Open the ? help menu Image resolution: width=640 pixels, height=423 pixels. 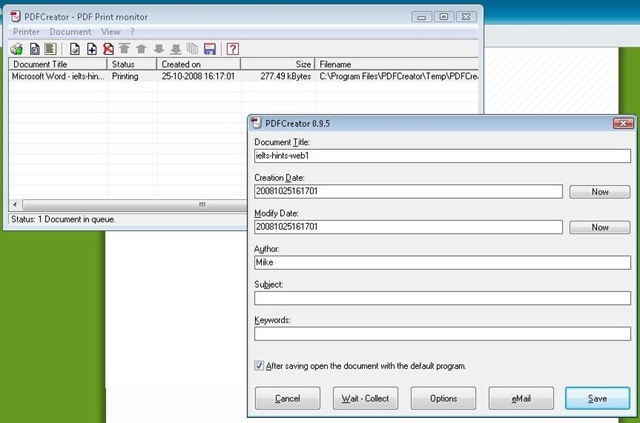[x=132, y=32]
